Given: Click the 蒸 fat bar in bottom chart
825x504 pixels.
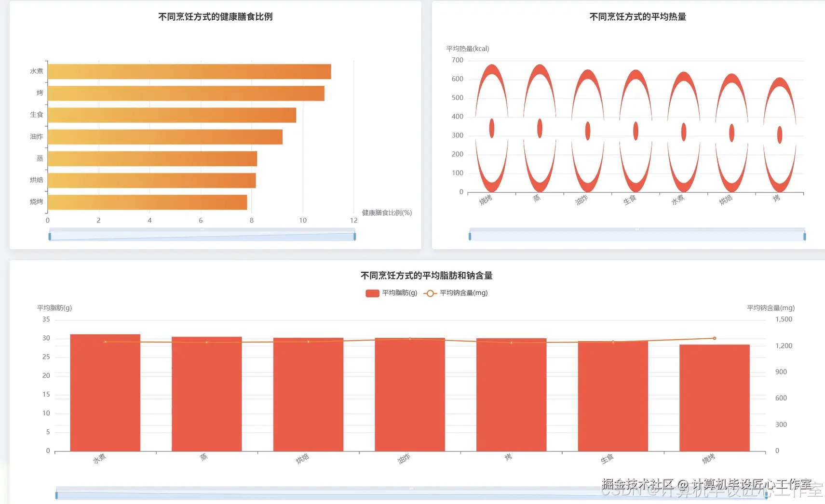Looking at the screenshot, I should pyautogui.click(x=207, y=394).
